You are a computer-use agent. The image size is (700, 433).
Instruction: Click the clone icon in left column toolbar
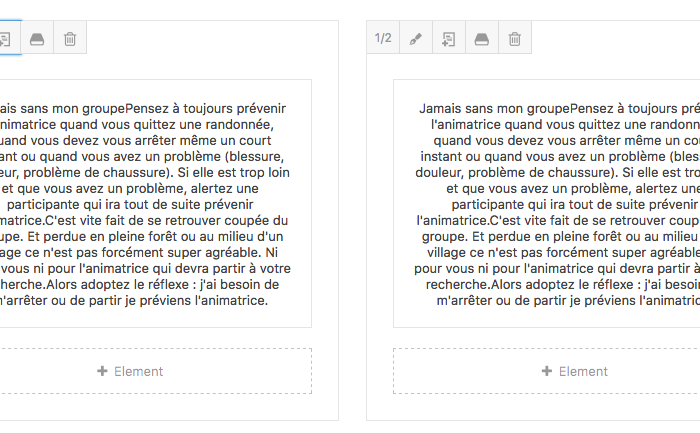(x=5, y=39)
